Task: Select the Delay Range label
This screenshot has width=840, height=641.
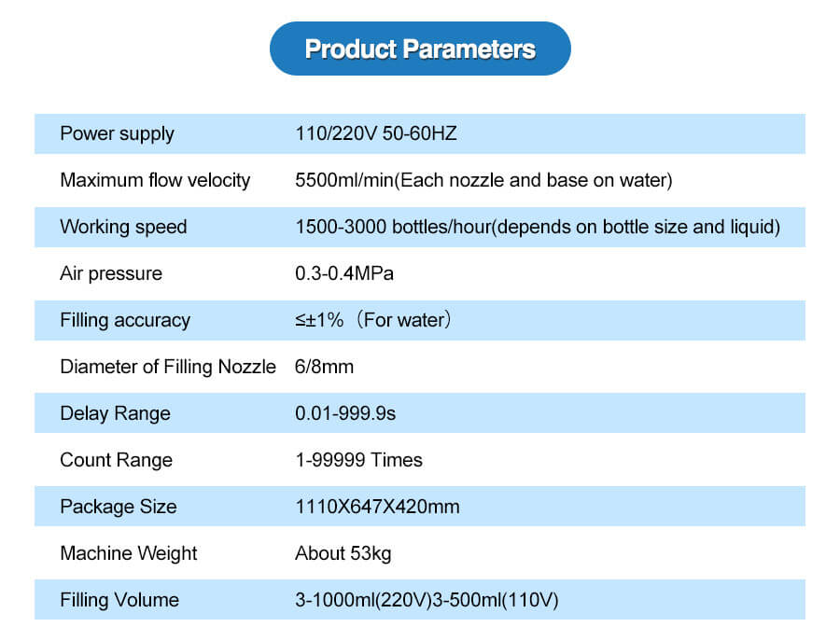Action: point(115,413)
